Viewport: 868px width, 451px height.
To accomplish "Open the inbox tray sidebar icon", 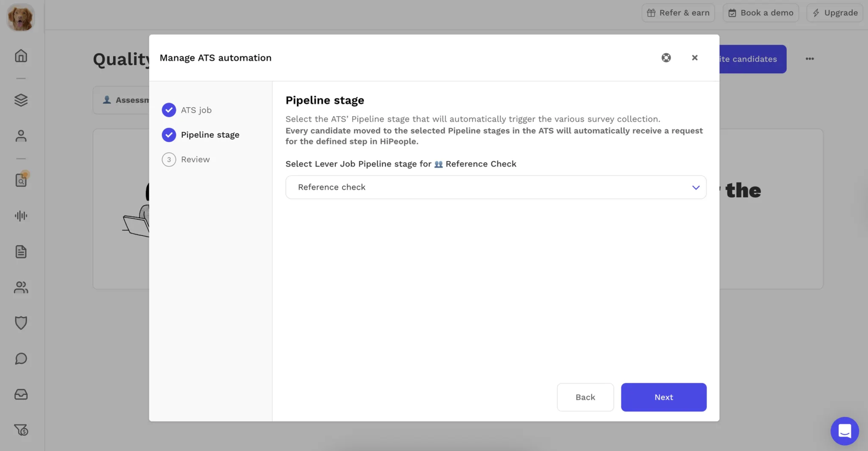I will [x=21, y=394].
